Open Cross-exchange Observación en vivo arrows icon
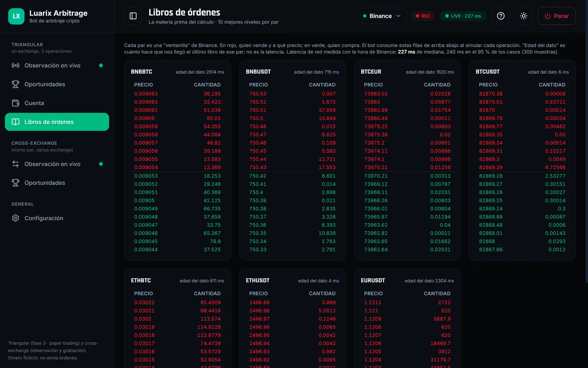Image resolution: width=588 pixels, height=368 pixels. coord(15,164)
